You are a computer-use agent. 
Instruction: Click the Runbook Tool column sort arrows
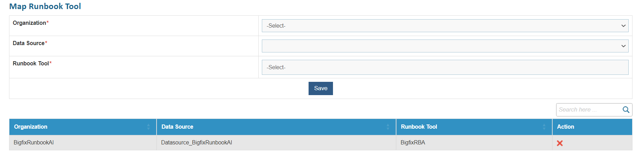pos(544,127)
